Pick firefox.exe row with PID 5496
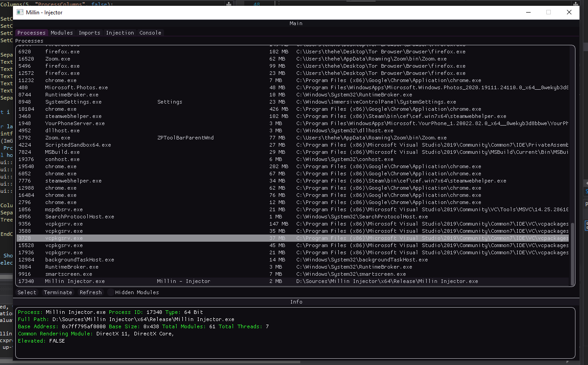The height and width of the screenshot is (365, 588). coord(293,66)
